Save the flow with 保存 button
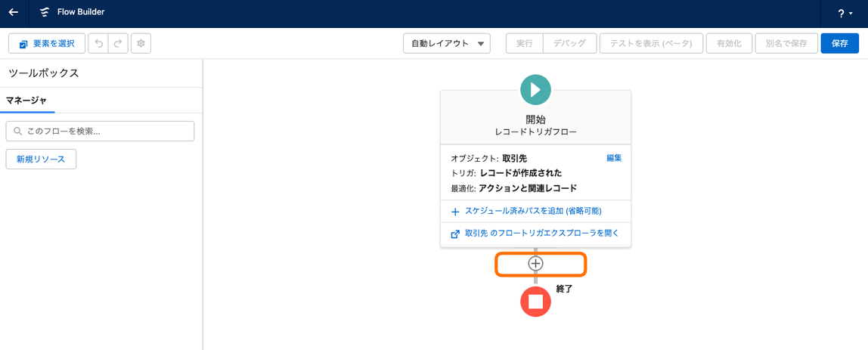This screenshot has width=868, height=350. click(x=840, y=43)
